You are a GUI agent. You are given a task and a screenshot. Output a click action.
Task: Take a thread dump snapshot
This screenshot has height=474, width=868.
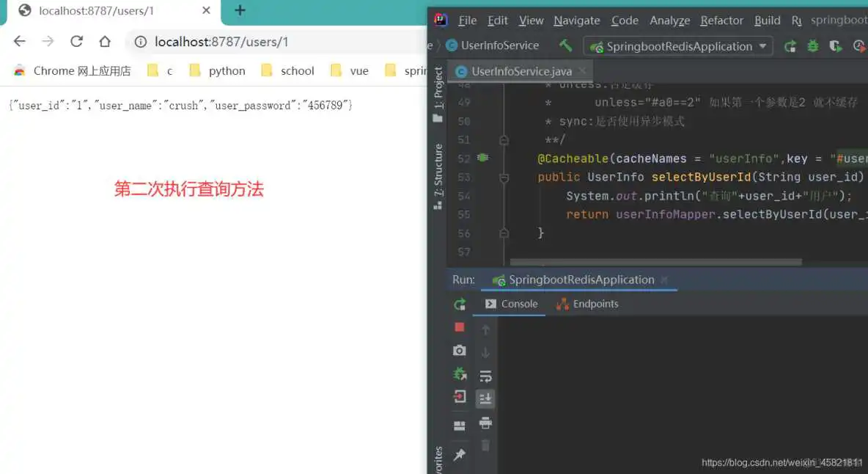click(x=460, y=350)
